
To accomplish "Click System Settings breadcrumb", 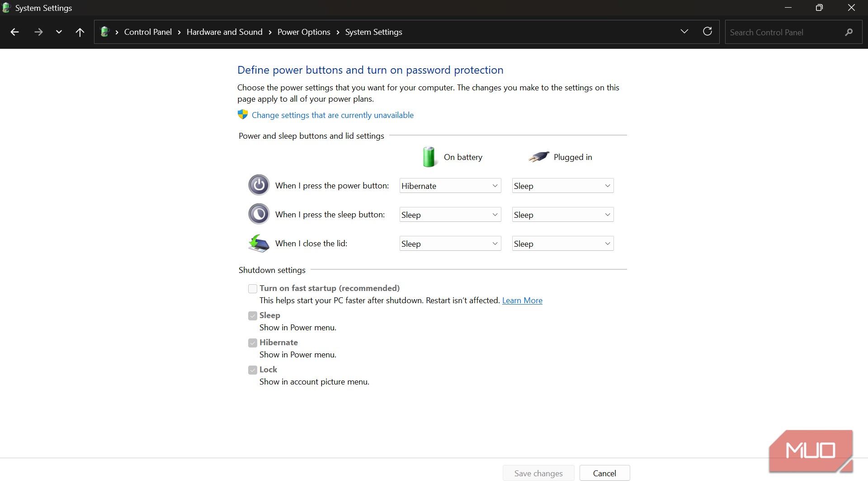I will [373, 32].
